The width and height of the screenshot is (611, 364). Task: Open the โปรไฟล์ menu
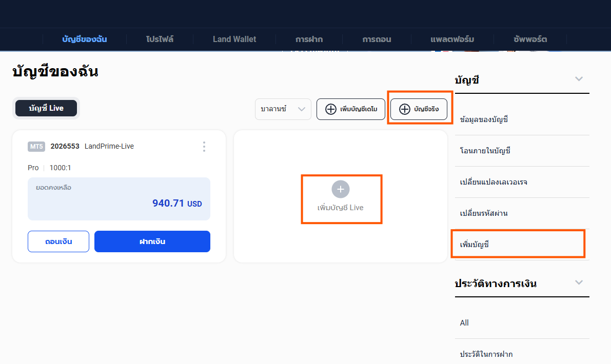click(x=160, y=39)
